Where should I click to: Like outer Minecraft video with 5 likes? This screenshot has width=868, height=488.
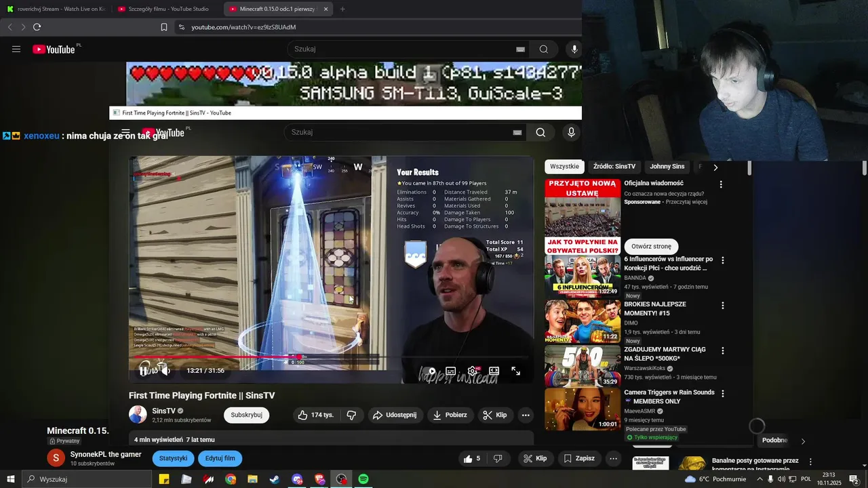[473, 459]
